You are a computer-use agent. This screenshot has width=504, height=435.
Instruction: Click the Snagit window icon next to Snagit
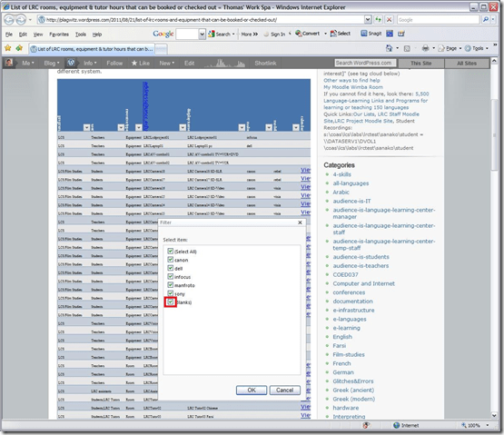[x=390, y=34]
